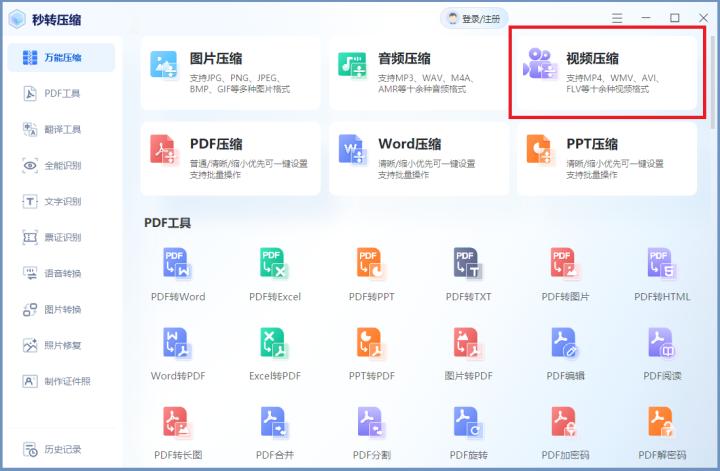
Task: Switch to 照片修复 sidebar tab
Action: (61, 345)
